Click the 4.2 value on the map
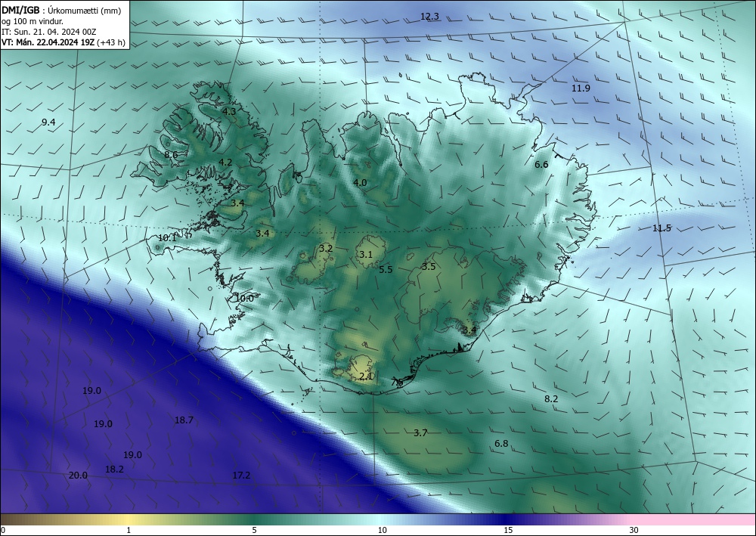The height and width of the screenshot is (536, 756). coord(225,162)
